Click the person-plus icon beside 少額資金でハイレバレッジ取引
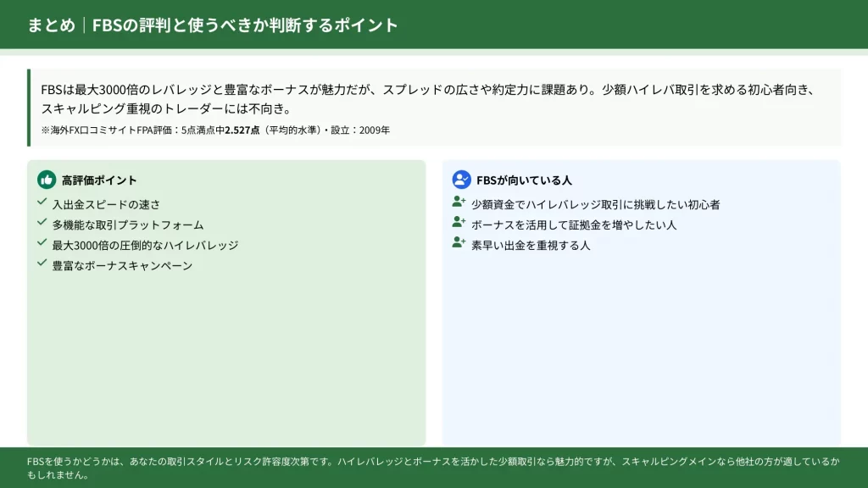This screenshot has width=868, height=488. [x=459, y=202]
